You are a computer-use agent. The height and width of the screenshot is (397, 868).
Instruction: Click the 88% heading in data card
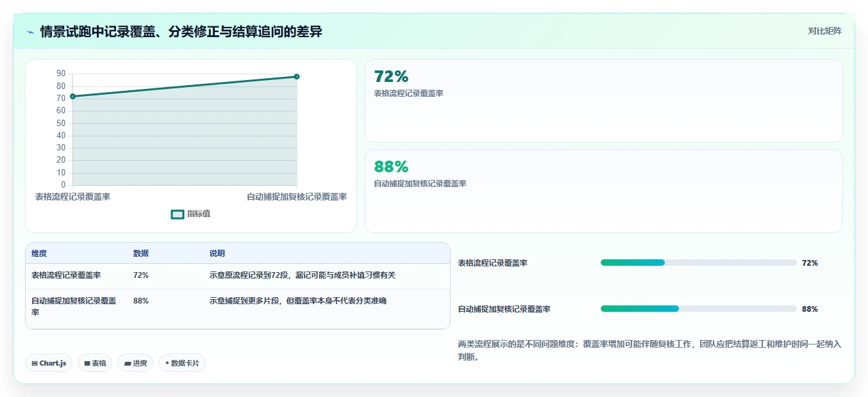pyautogui.click(x=391, y=167)
